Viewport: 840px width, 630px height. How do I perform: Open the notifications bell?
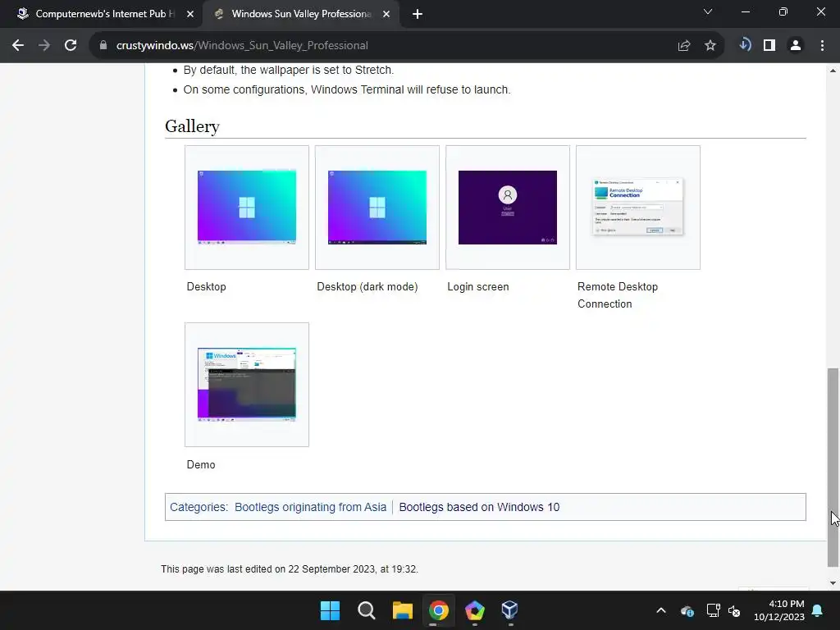818,610
